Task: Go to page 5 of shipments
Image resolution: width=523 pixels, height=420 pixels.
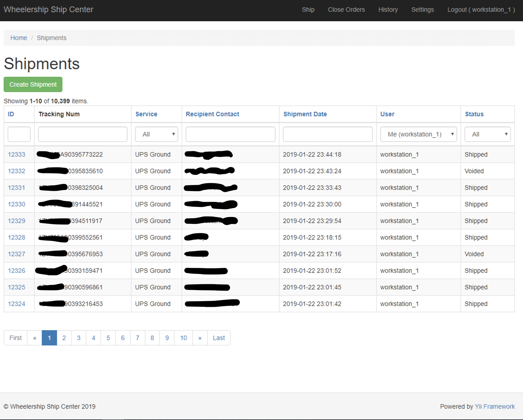Action: [108, 338]
